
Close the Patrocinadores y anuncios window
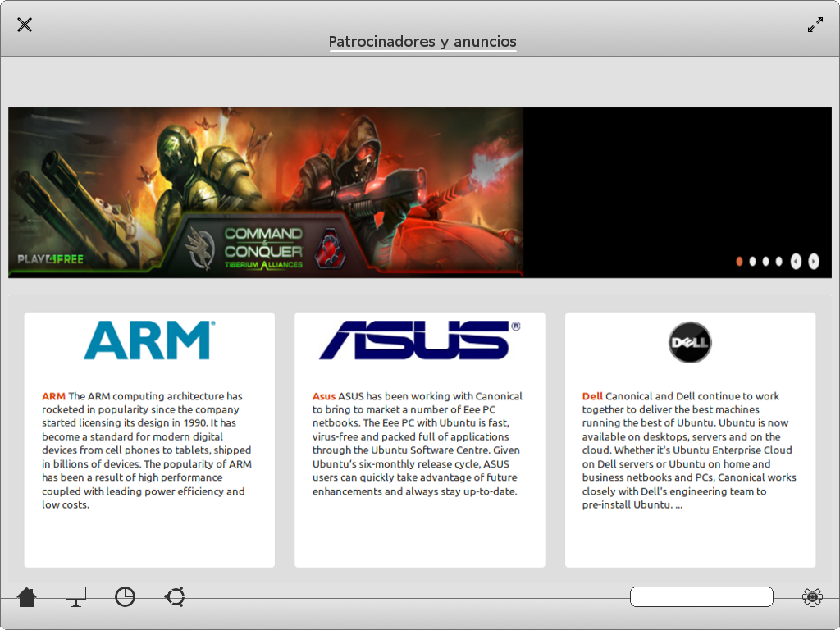pos(24,25)
